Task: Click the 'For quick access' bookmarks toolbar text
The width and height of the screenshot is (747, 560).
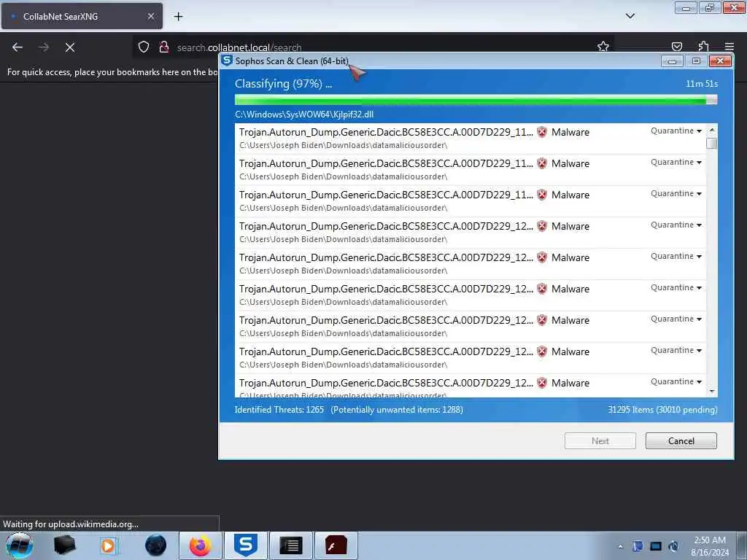Action: [112, 72]
